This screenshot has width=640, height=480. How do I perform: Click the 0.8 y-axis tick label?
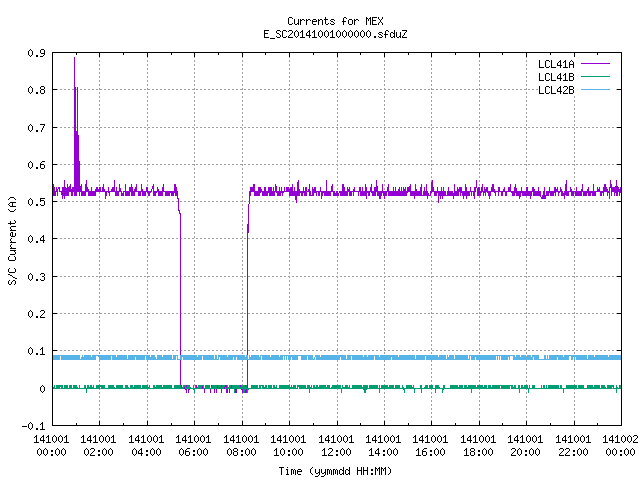(x=37, y=90)
